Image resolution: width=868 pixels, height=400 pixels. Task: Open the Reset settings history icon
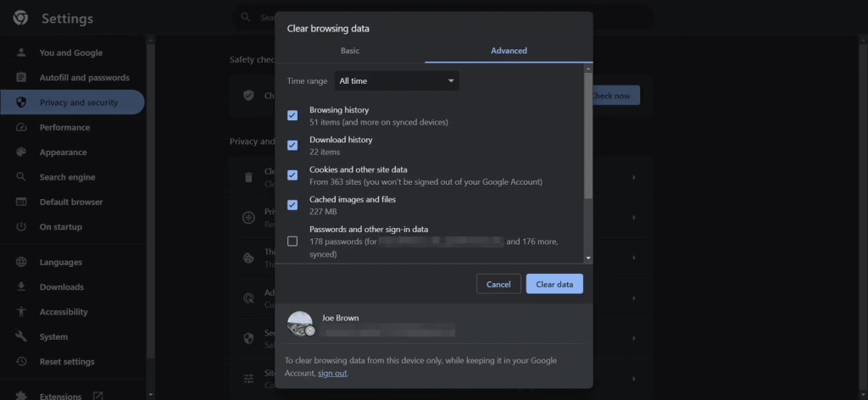click(x=21, y=362)
